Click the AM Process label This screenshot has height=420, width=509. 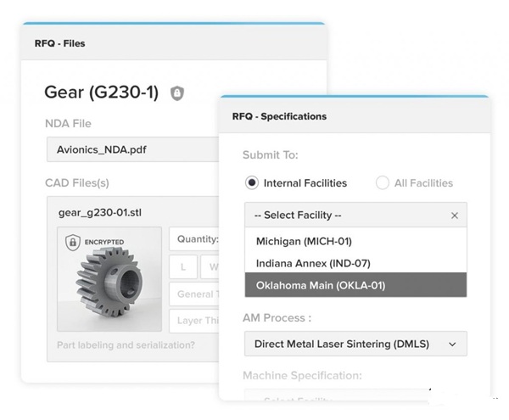tap(277, 318)
